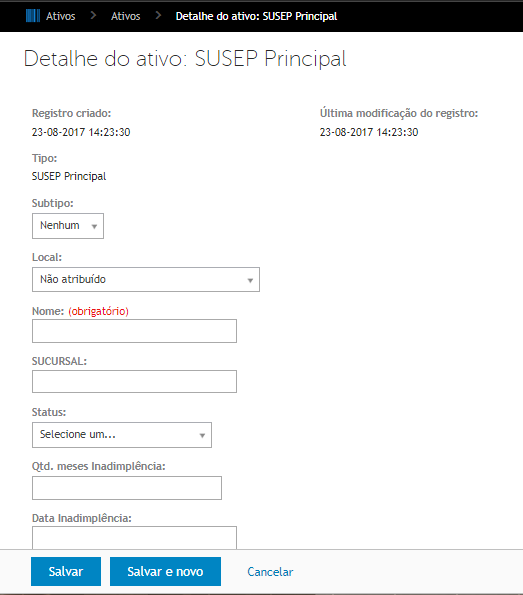
Task: Click the Local dropdown arrow icon
Action: point(250,280)
